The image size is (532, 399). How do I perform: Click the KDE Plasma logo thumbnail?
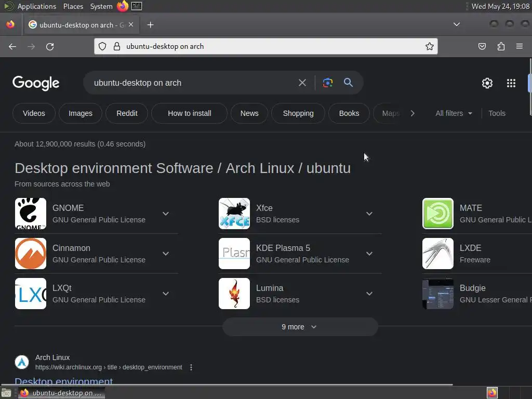tap(234, 254)
